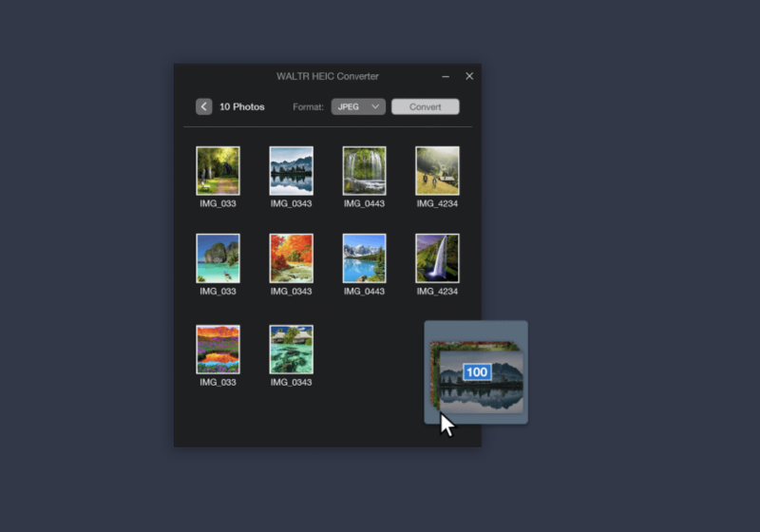Click the 'Format:' label
The image size is (760, 532).
[x=308, y=106]
